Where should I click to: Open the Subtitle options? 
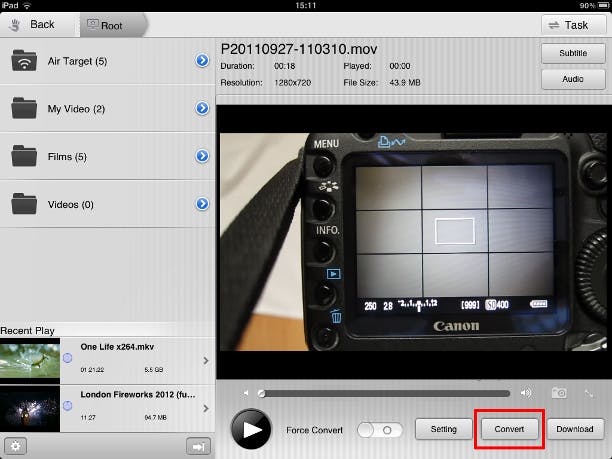click(x=573, y=53)
